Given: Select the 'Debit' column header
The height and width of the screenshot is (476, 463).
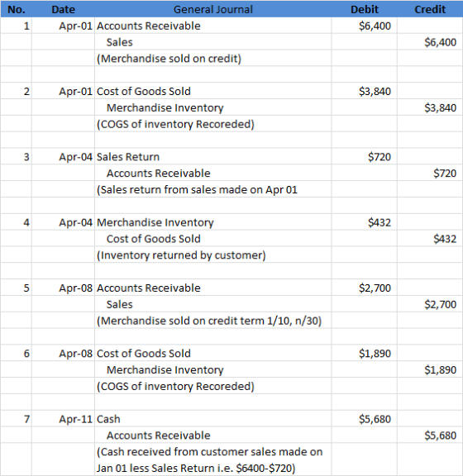Looking at the screenshot, I should point(365,9).
